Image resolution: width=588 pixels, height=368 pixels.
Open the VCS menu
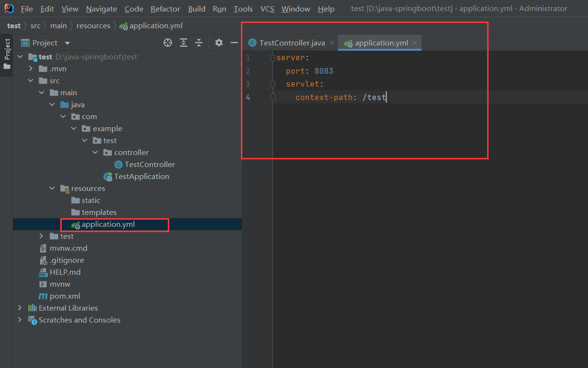click(x=267, y=9)
